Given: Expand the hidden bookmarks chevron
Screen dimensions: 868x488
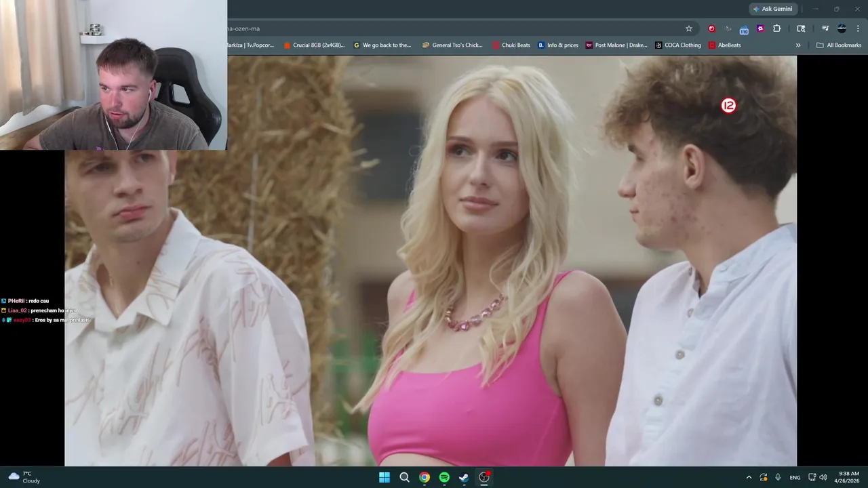Looking at the screenshot, I should pyautogui.click(x=798, y=45).
